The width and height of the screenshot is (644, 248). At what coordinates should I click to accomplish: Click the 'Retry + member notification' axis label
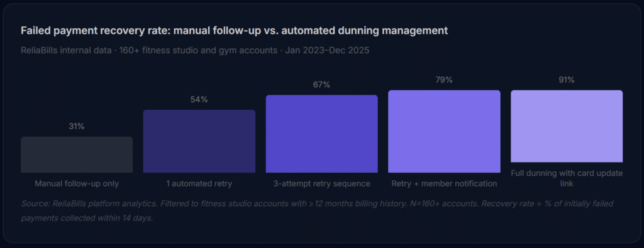pyautogui.click(x=444, y=183)
